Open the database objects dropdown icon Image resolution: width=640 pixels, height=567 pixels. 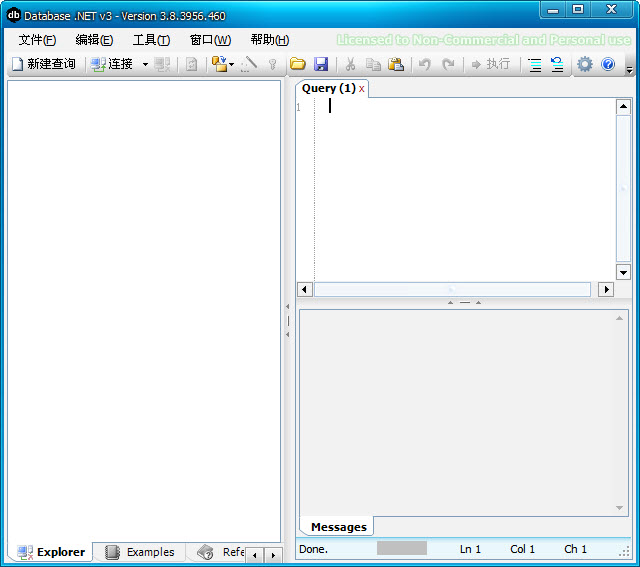tap(221, 64)
